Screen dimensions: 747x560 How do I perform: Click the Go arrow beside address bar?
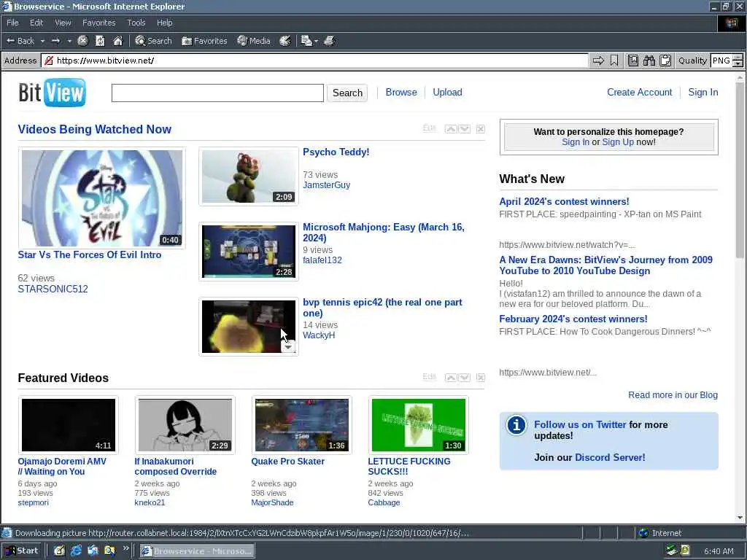[x=598, y=61]
